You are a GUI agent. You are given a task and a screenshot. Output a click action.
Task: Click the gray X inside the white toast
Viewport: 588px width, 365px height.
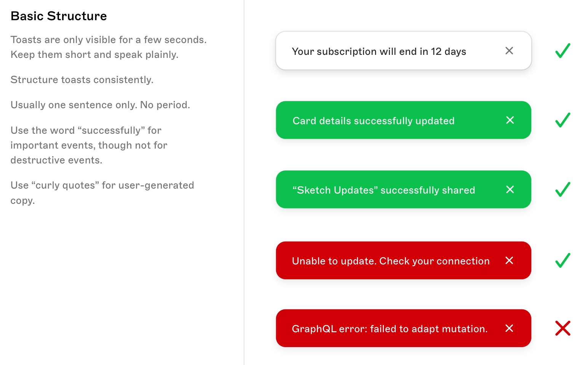[509, 51]
